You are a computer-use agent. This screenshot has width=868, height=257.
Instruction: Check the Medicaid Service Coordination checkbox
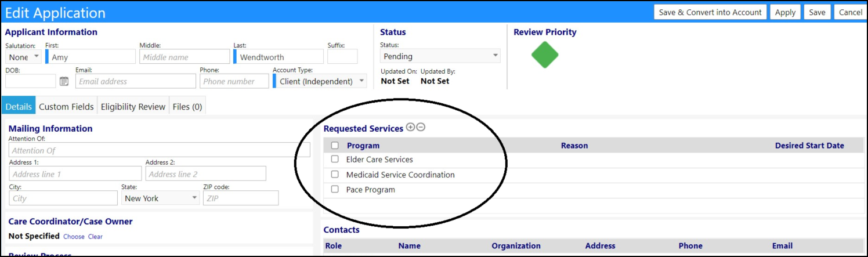tap(335, 174)
